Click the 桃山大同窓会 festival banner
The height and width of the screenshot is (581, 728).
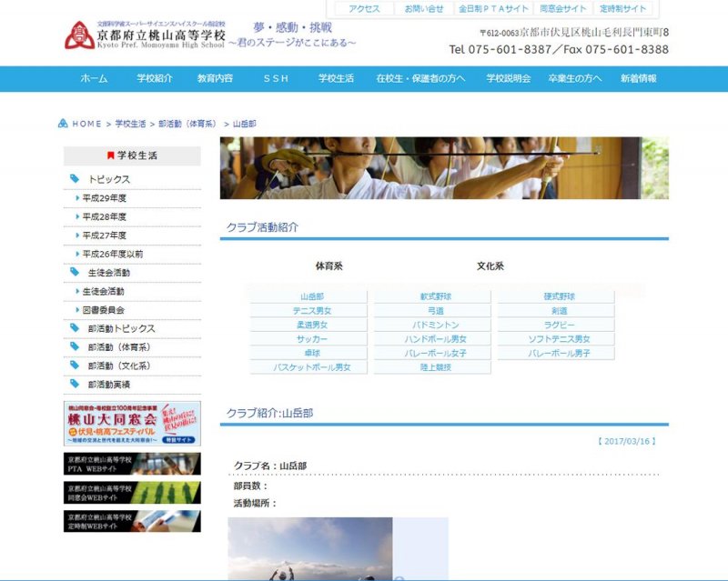pyautogui.click(x=132, y=423)
